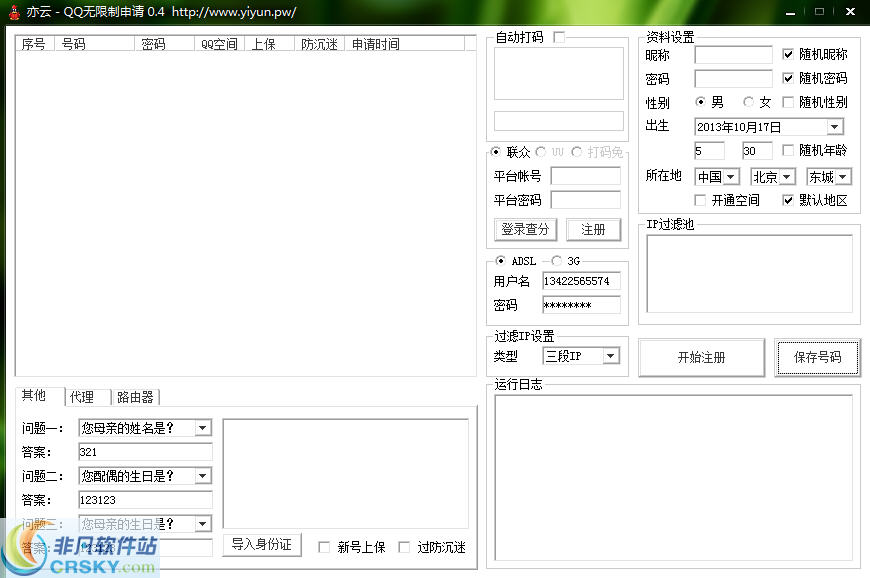Enable the 新号上保 checkbox
The height and width of the screenshot is (578, 870).
324,546
